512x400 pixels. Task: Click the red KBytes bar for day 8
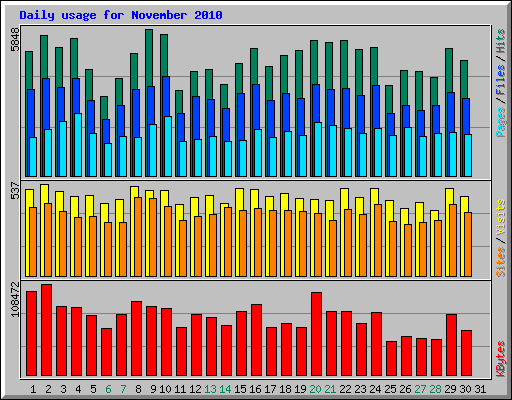(137, 338)
